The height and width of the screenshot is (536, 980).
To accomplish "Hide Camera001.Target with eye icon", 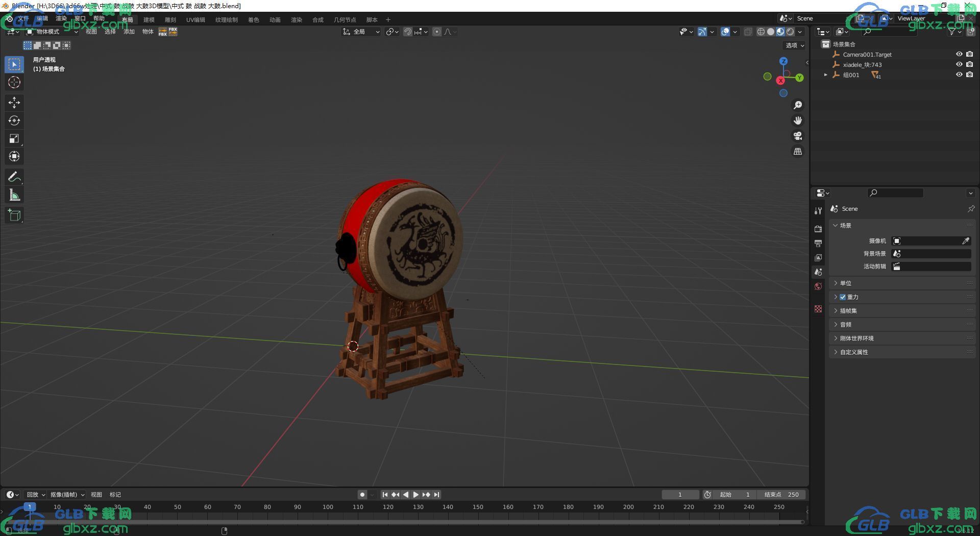I will (x=959, y=54).
